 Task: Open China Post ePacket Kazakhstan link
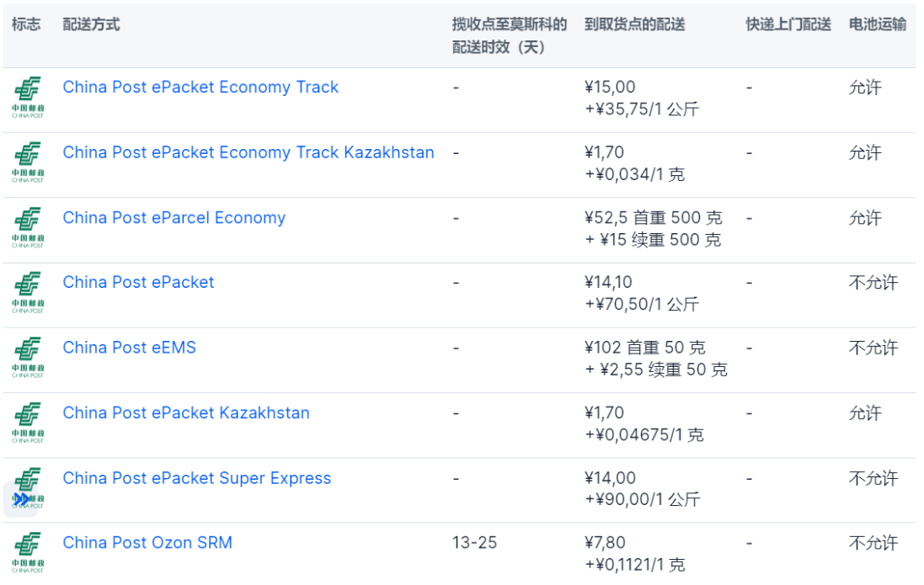(186, 413)
